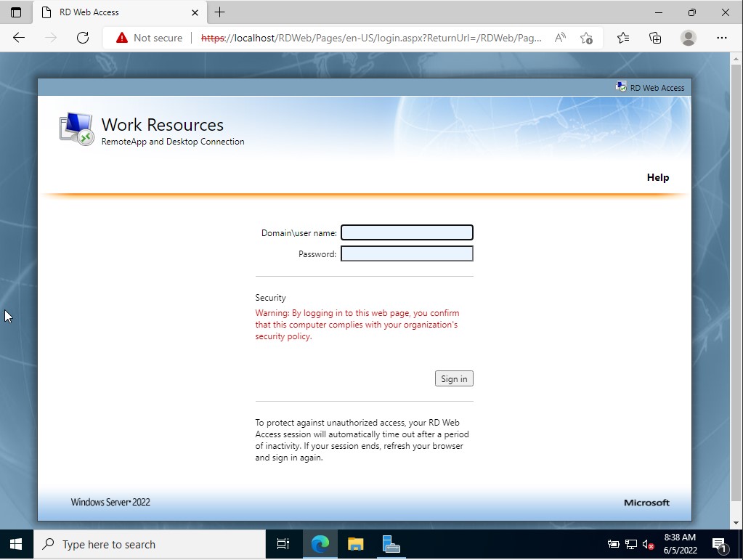Click the RD Web Access header label
This screenshot has height=560, width=743.
[657, 88]
